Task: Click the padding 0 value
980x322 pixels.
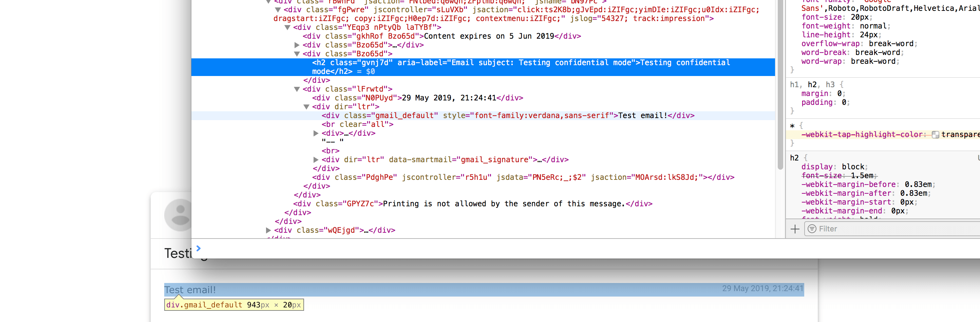Action: [x=844, y=102]
